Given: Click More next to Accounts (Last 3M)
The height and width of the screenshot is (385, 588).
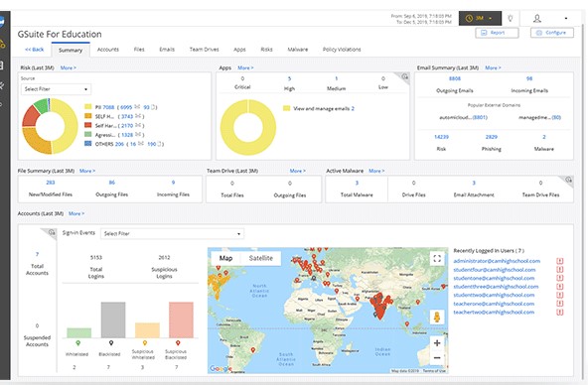Looking at the screenshot, I should pos(76,213).
